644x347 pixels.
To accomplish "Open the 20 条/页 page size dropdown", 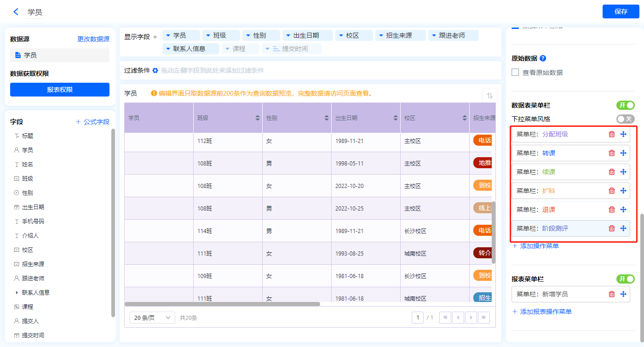I will pyautogui.click(x=152, y=318).
